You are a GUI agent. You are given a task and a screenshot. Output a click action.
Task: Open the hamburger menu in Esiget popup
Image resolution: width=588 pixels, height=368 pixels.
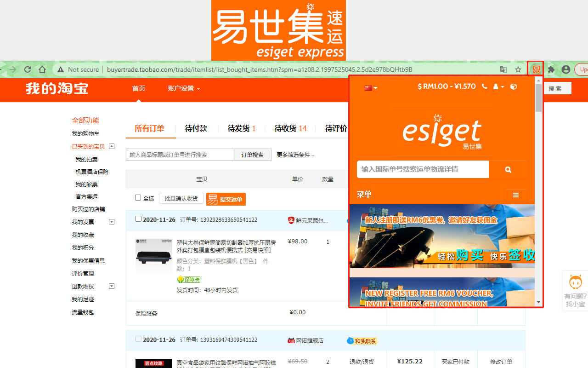[x=516, y=195]
